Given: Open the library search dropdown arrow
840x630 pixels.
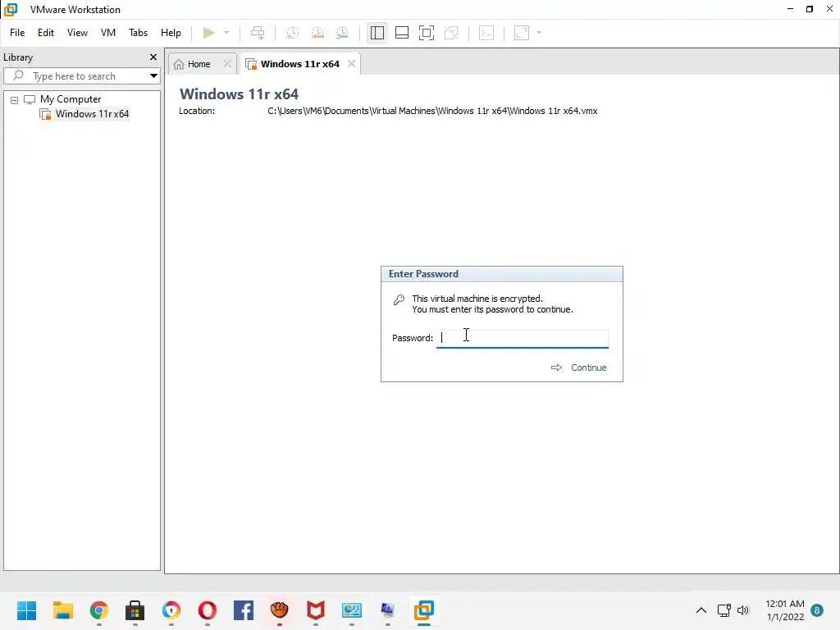Looking at the screenshot, I should click(x=153, y=76).
